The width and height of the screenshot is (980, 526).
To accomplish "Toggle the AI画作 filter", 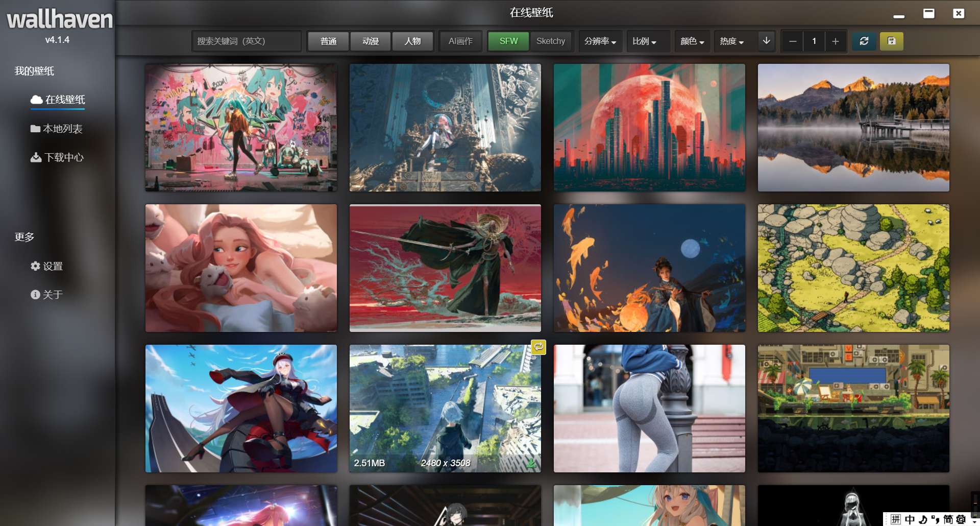I will [460, 41].
